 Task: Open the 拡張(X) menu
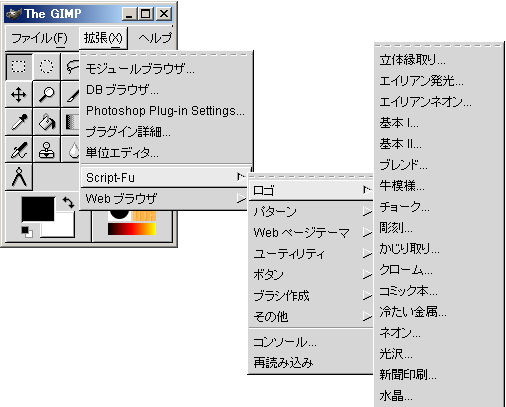pos(103,38)
